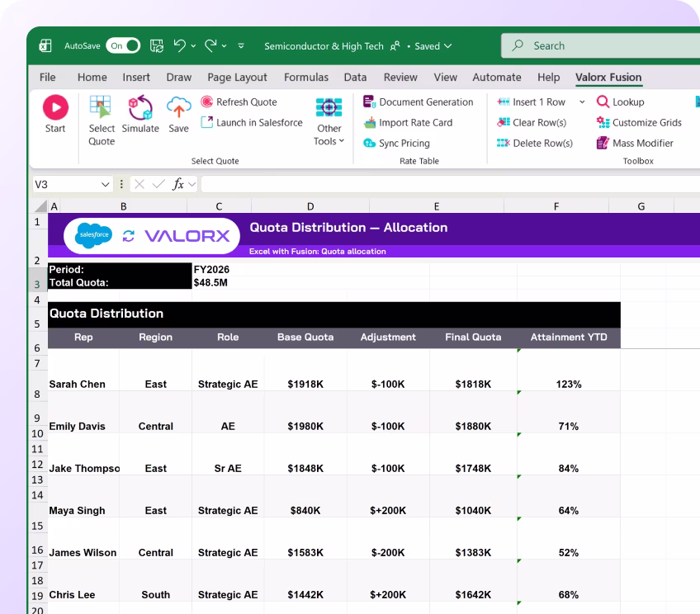Screen dimensions: 700x614
Task: Confirm the formula bar entry
Action: pyautogui.click(x=158, y=184)
